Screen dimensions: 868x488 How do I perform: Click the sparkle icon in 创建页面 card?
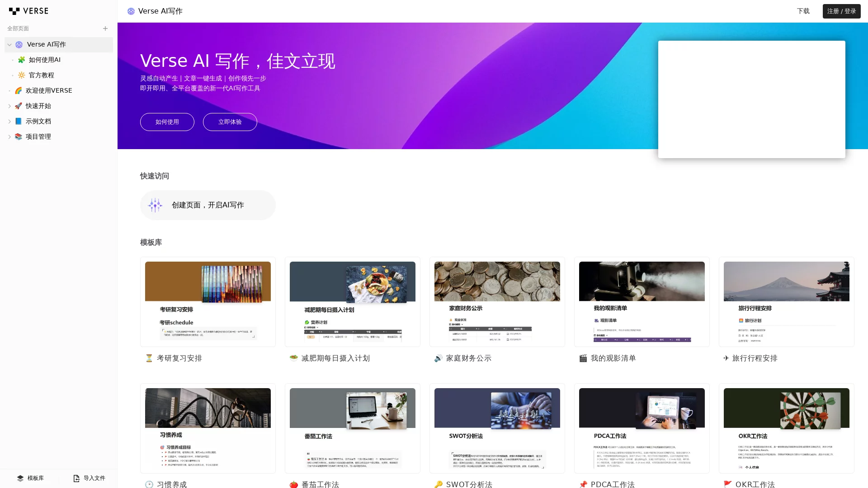point(155,205)
